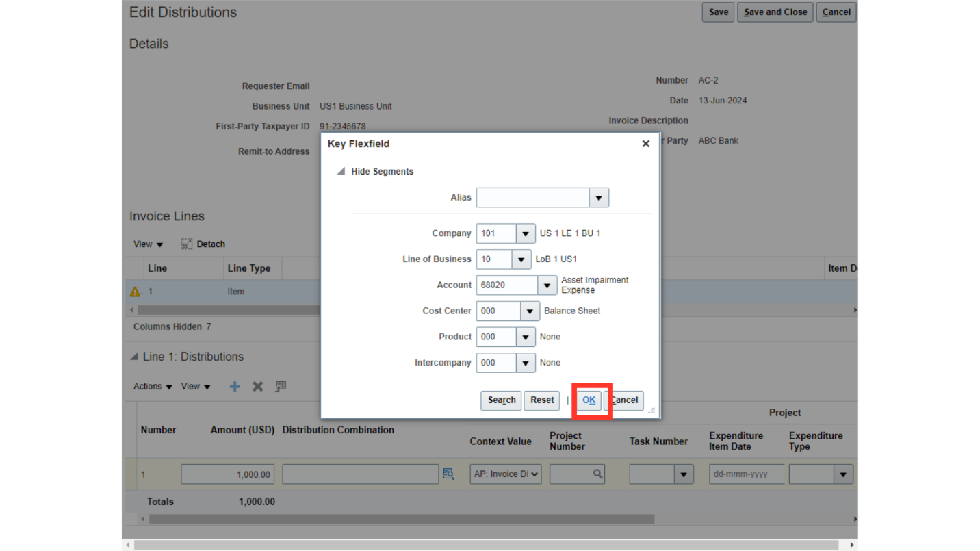Open the Distributions Actions menu
The image size is (980, 551).
click(153, 387)
